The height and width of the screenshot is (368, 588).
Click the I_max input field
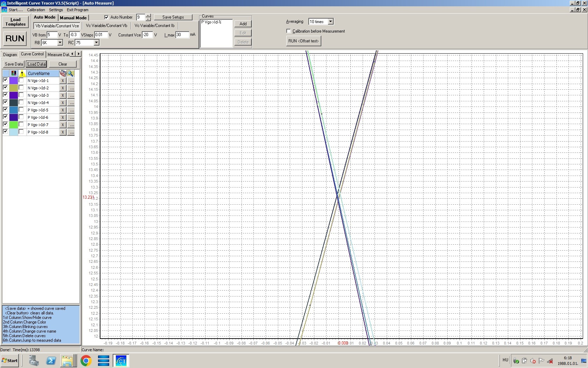[x=182, y=35]
